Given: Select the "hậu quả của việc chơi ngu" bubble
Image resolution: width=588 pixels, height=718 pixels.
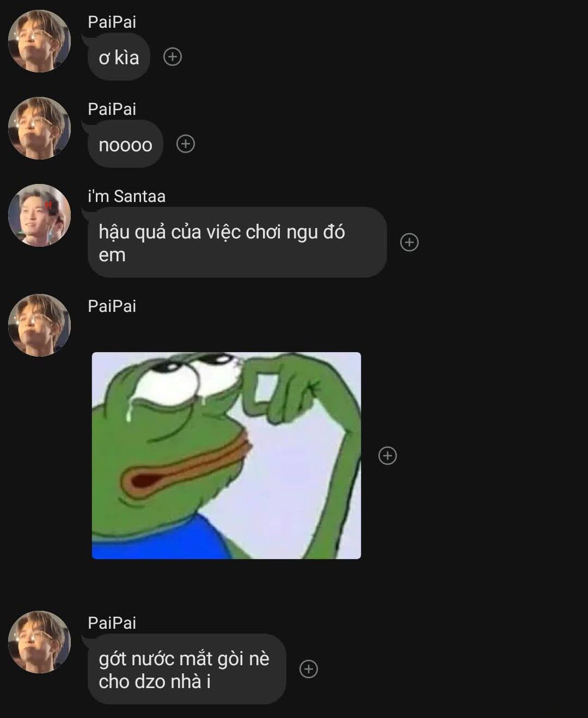Looking at the screenshot, I should (237, 242).
